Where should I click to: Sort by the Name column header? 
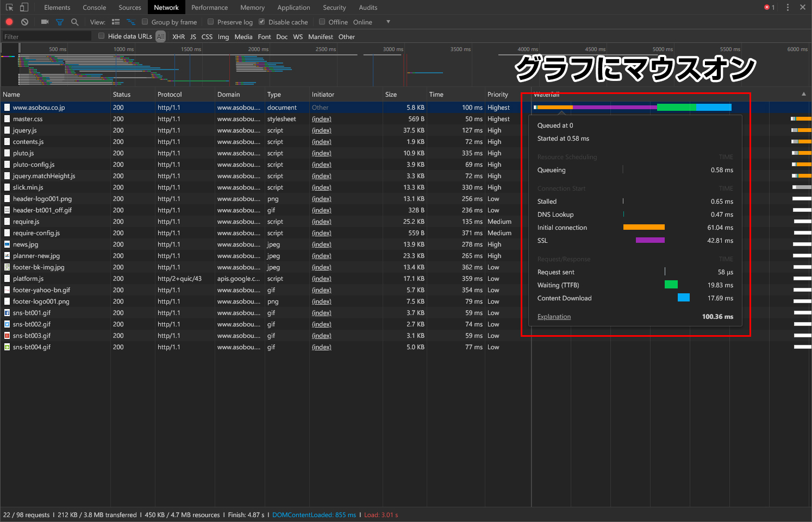[x=55, y=95]
